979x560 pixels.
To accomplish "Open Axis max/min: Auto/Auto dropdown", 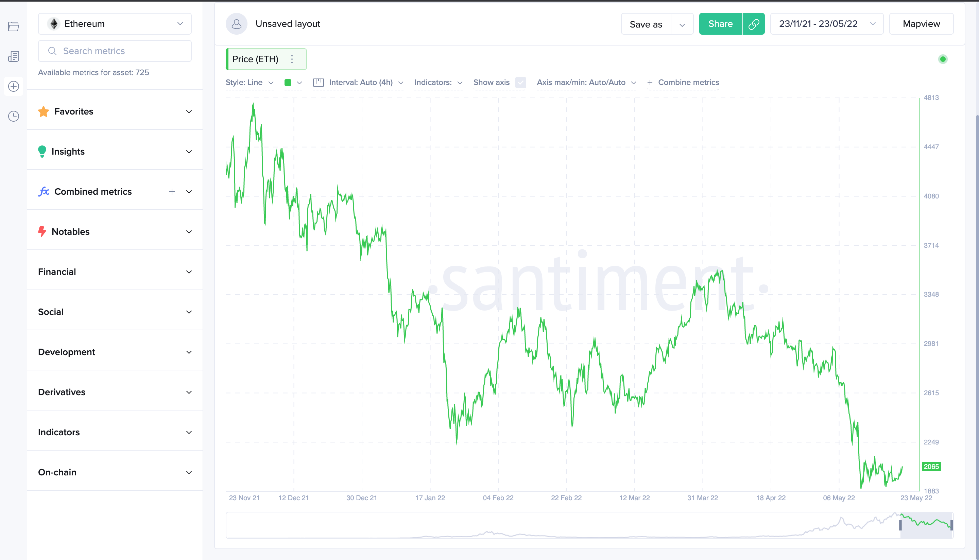I will (x=587, y=83).
